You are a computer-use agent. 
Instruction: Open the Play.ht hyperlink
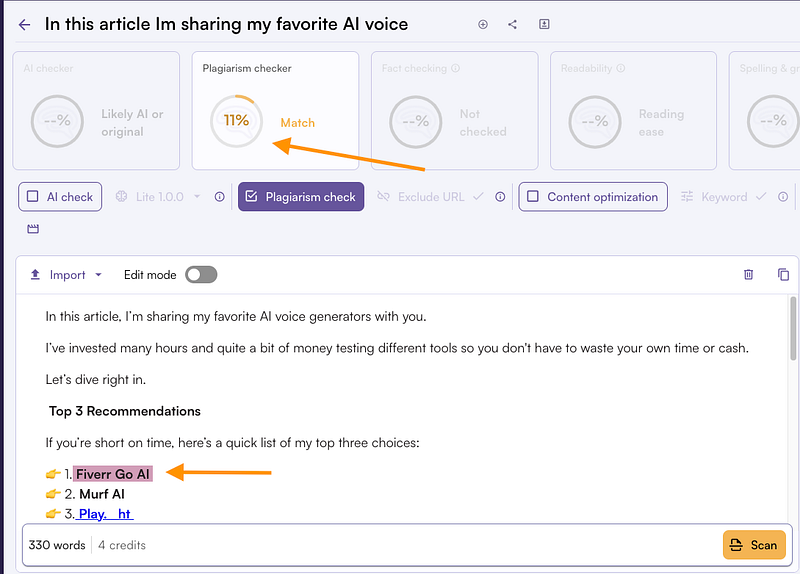coord(105,514)
